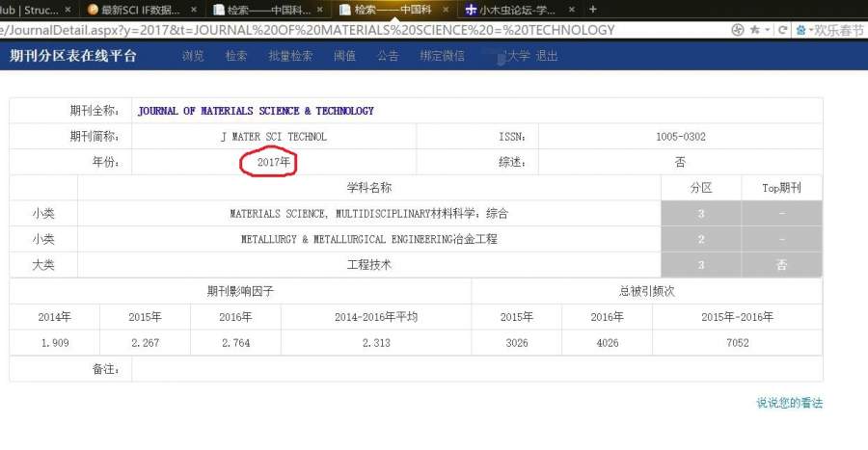
Task: Open the 公告 navigation item
Action: pos(388,55)
